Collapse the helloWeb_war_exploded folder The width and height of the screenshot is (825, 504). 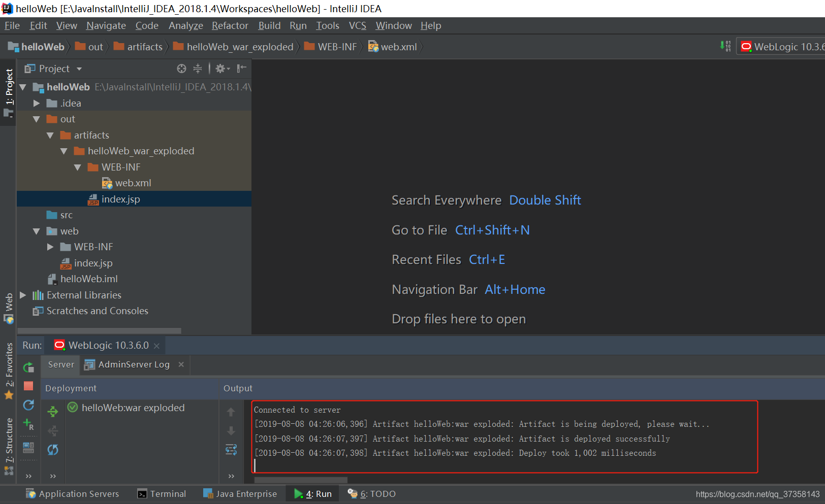64,151
